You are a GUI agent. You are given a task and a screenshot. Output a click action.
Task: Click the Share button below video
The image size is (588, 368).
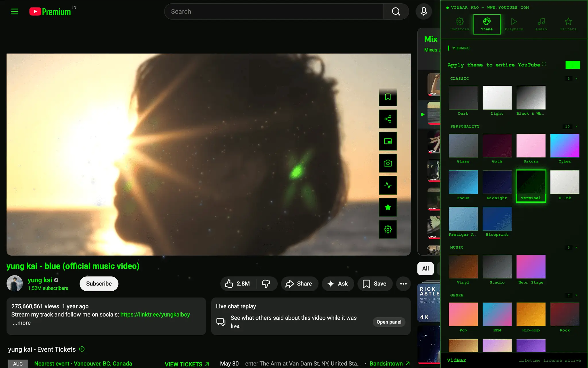click(x=299, y=284)
